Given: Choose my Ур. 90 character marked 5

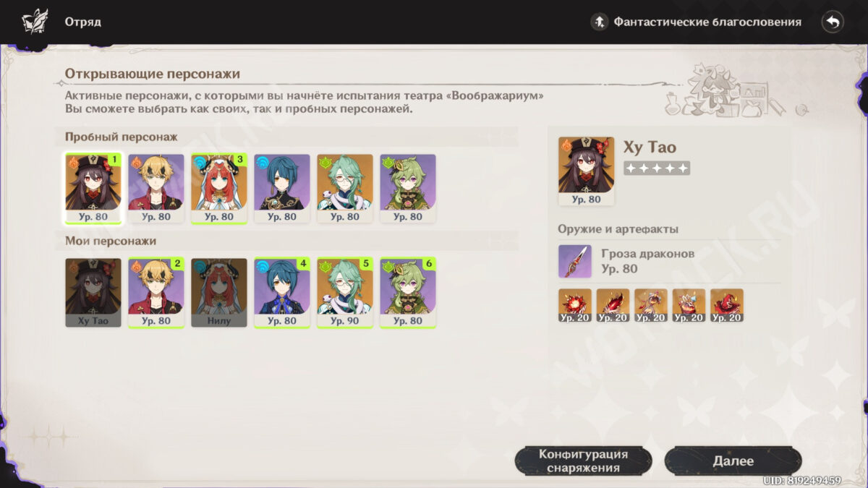Looking at the screenshot, I should (x=345, y=292).
